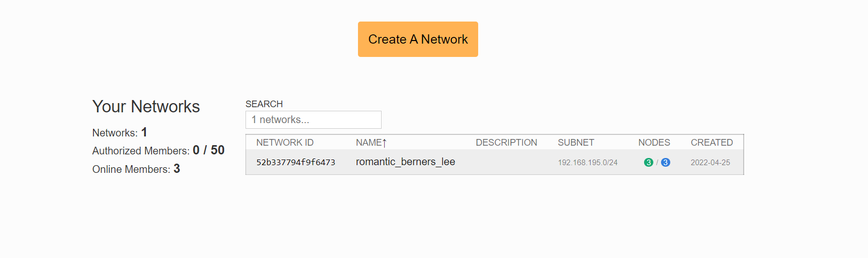Click the blue node count badge
The height and width of the screenshot is (258, 868).
click(666, 163)
